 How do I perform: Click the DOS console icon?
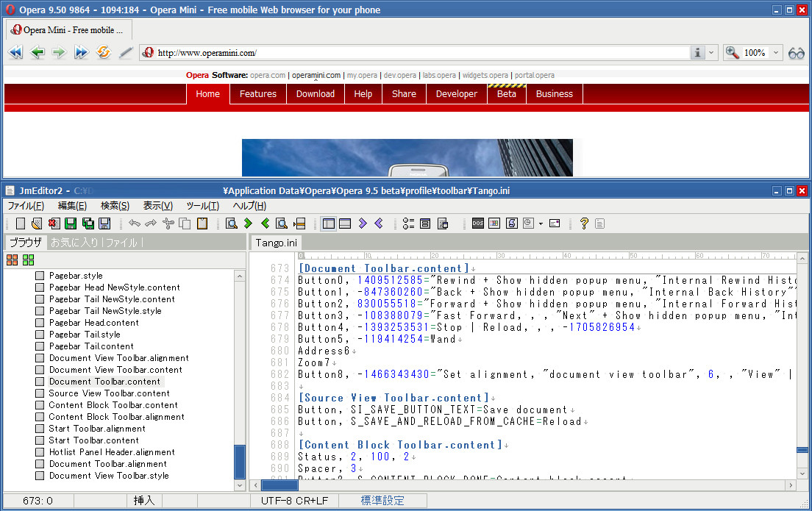pyautogui.click(x=478, y=223)
